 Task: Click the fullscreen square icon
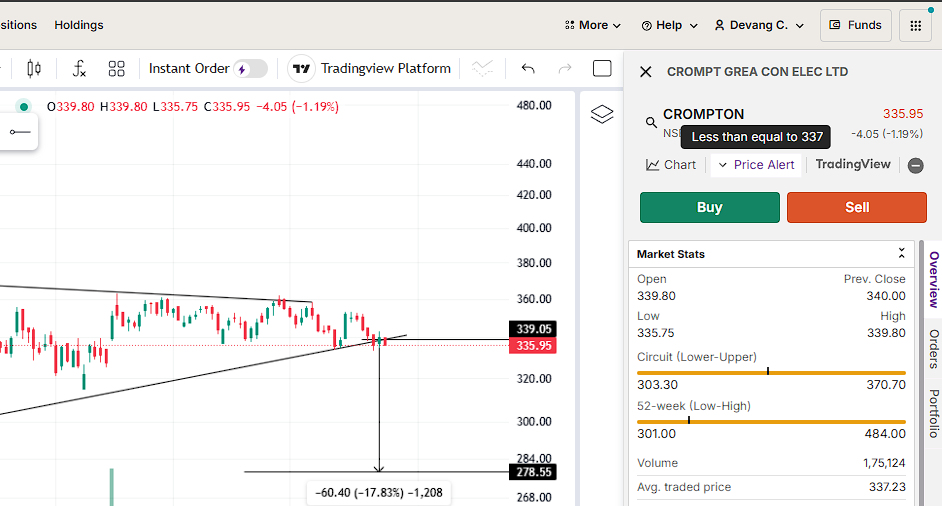tap(602, 69)
